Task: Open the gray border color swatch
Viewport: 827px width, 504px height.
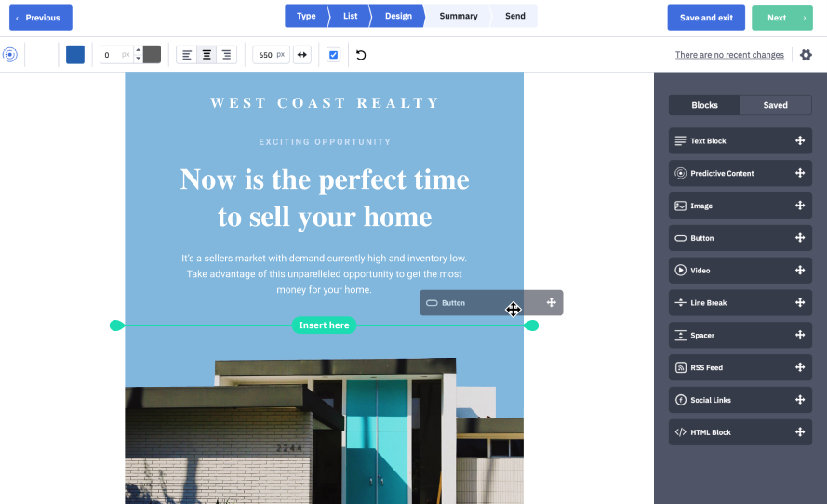Action: (x=152, y=55)
